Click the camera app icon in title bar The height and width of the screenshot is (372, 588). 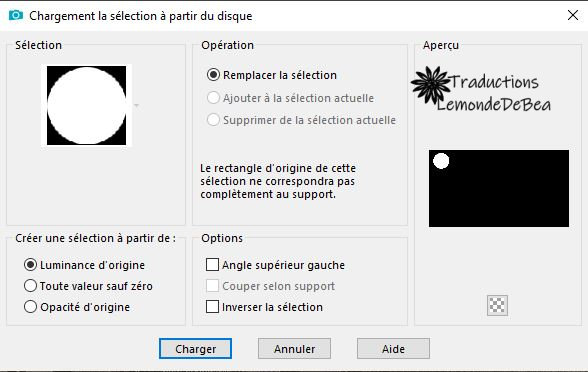click(15, 15)
